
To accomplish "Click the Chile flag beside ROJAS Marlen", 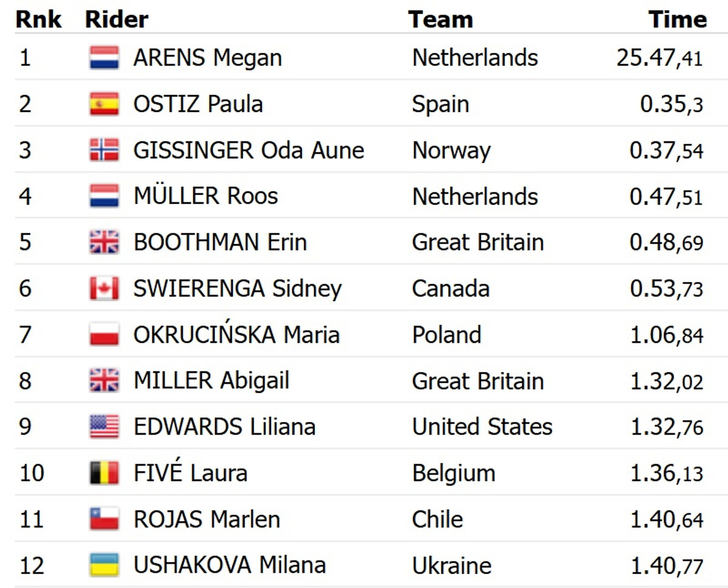I will [104, 519].
